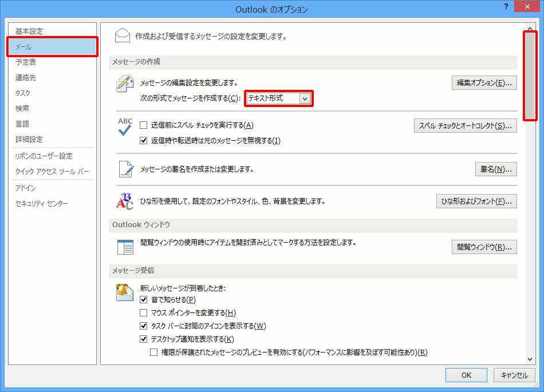Click the signature document pen icon
The image size is (544, 392).
(x=126, y=169)
